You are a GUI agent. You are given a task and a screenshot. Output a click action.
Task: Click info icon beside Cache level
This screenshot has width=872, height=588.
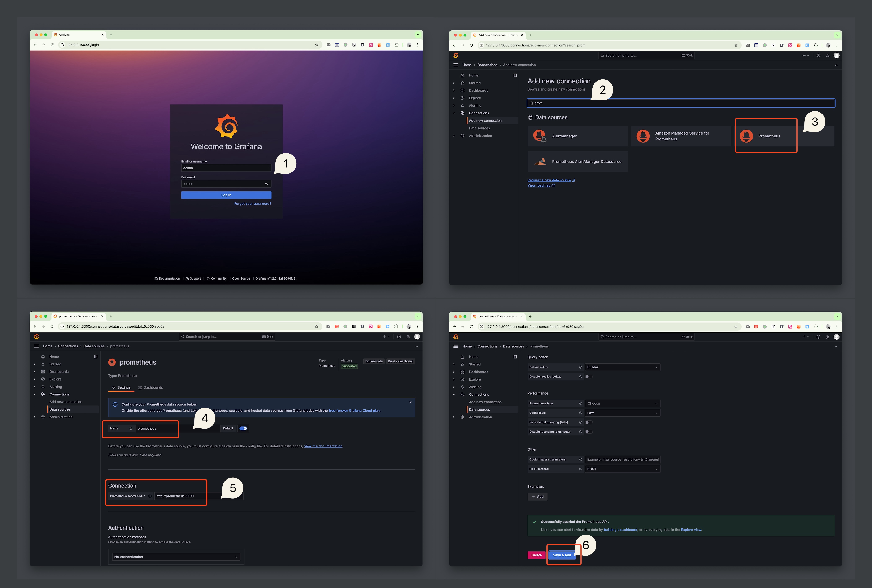point(581,413)
